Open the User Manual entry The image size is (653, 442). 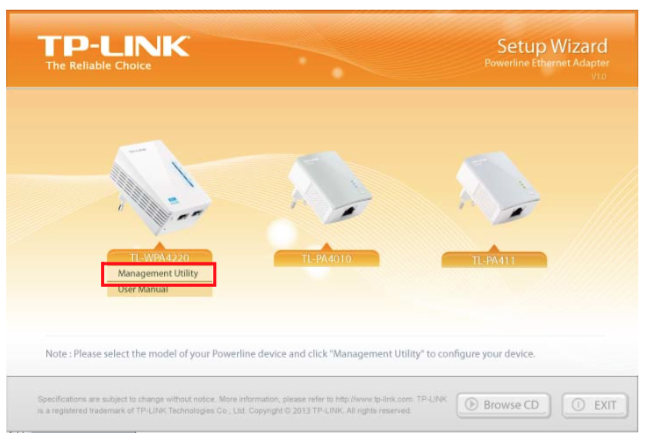tap(143, 290)
